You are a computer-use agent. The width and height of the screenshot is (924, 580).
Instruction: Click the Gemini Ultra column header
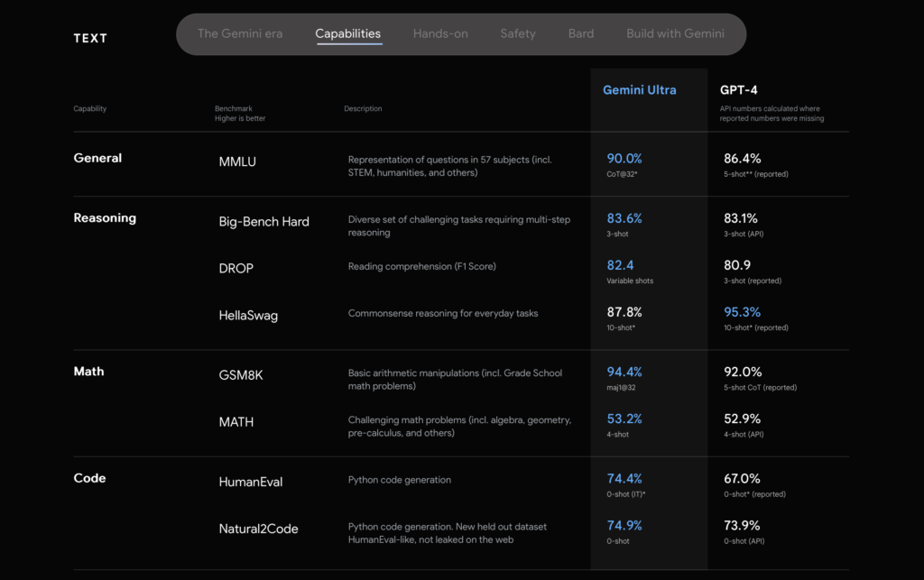(x=640, y=90)
